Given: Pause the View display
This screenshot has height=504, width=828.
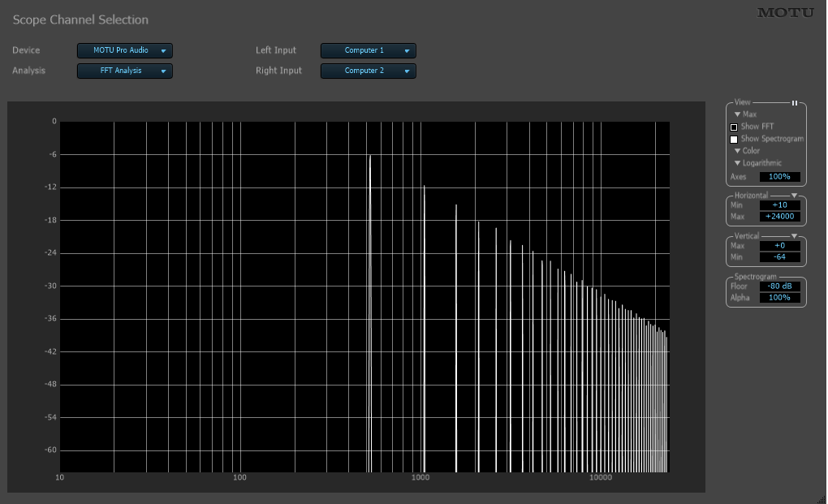Looking at the screenshot, I should coord(794,103).
